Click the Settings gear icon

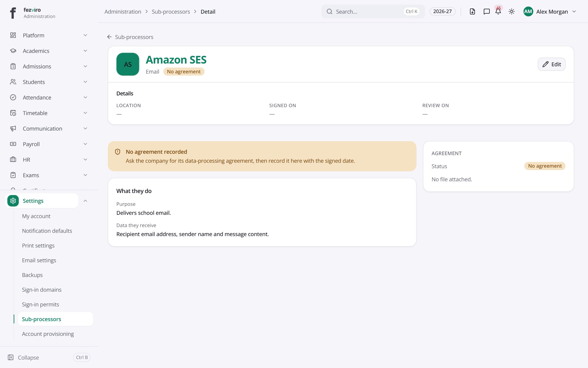(13, 201)
